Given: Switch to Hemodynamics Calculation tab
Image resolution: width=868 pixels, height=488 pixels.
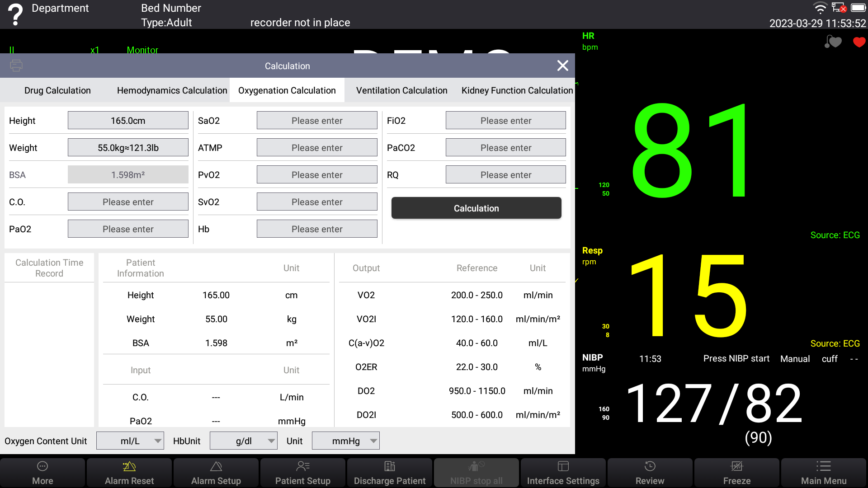Looking at the screenshot, I should [x=172, y=90].
